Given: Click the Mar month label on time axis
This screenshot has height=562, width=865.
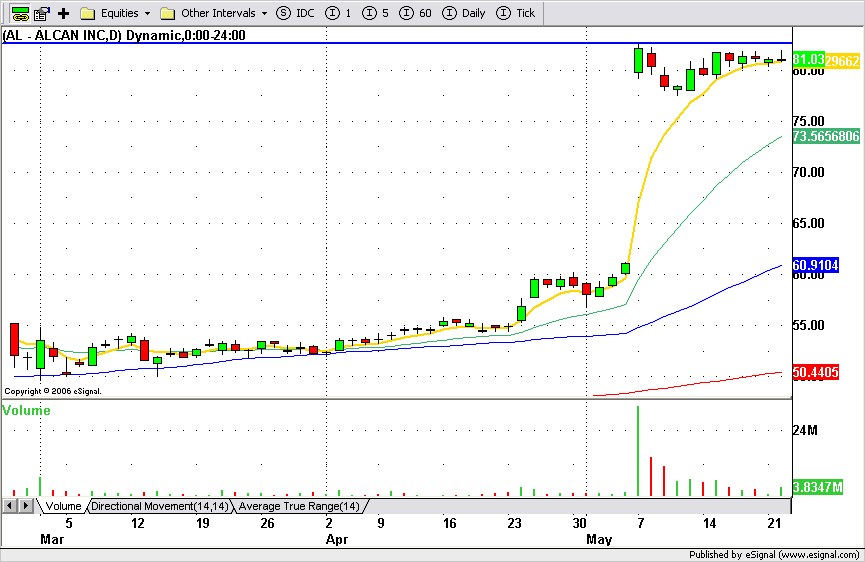Looking at the screenshot, I should 52,539.
